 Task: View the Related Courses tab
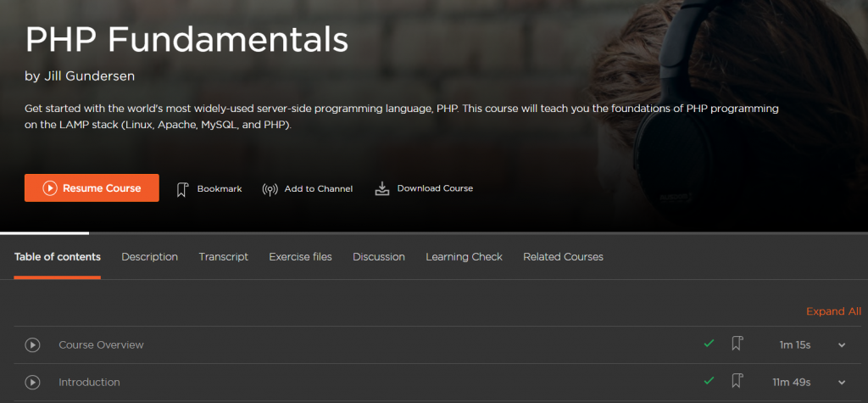[x=563, y=257]
